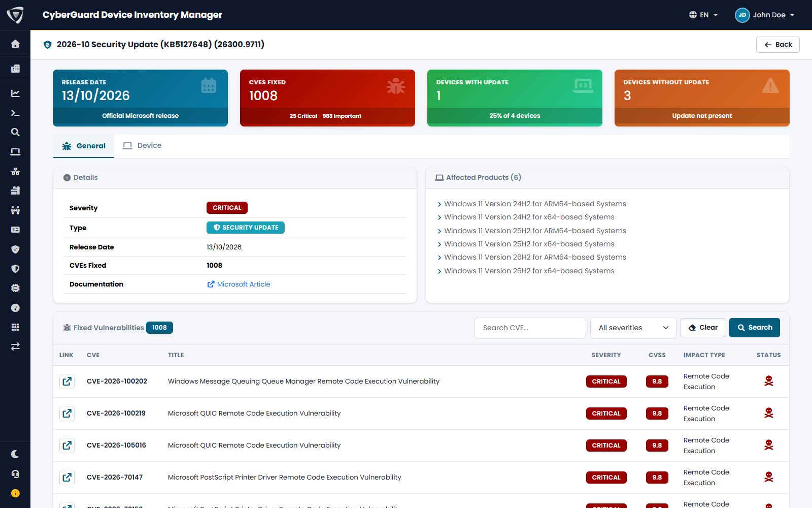The width and height of the screenshot is (812, 508).
Task: Click the skull status icon for CVE-2026-100202
Action: point(769,381)
